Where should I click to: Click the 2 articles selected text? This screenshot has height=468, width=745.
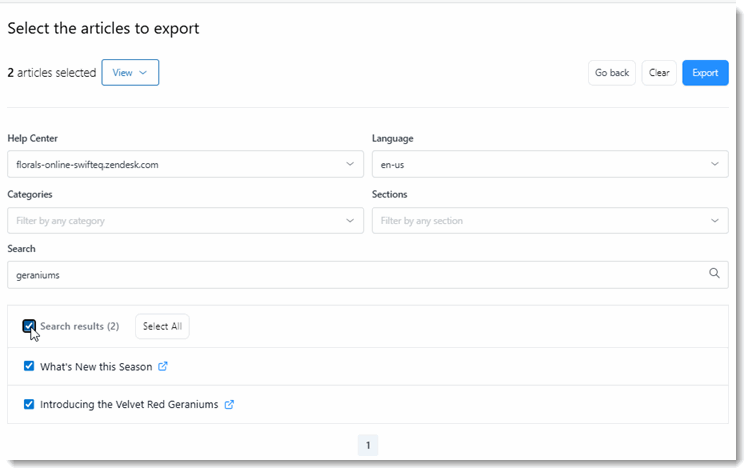52,73
